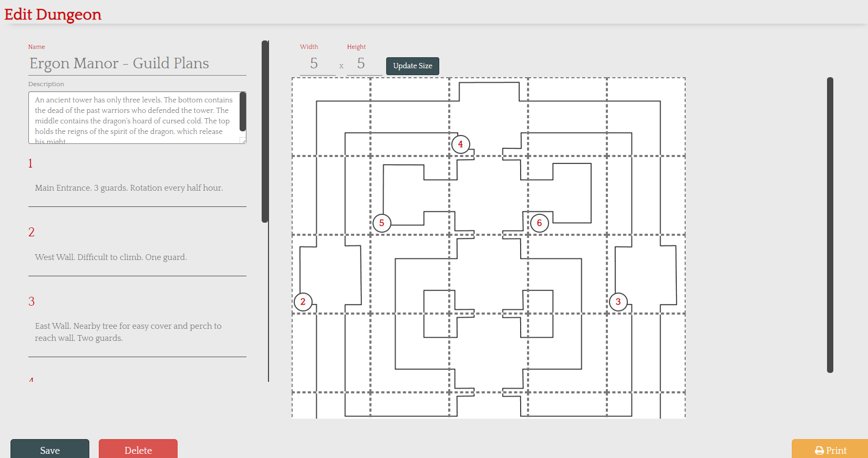The width and height of the screenshot is (868, 458).
Task: Click map marker number 4
Action: click(460, 144)
